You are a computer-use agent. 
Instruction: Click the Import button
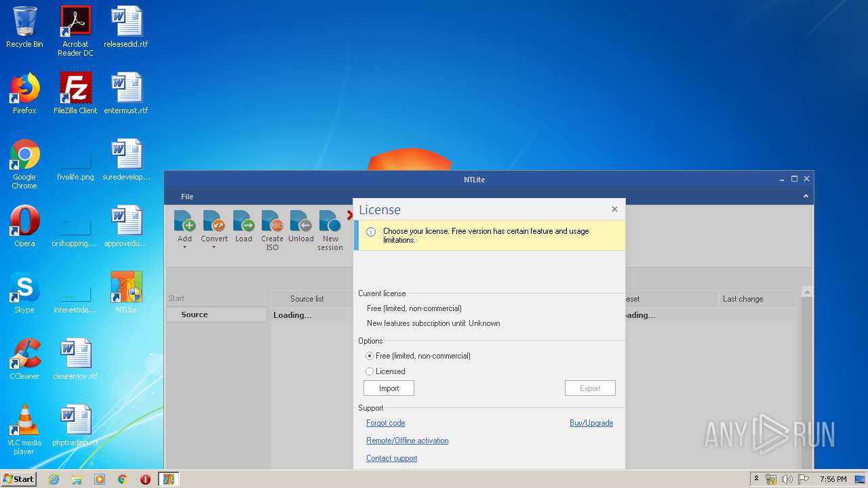[389, 388]
